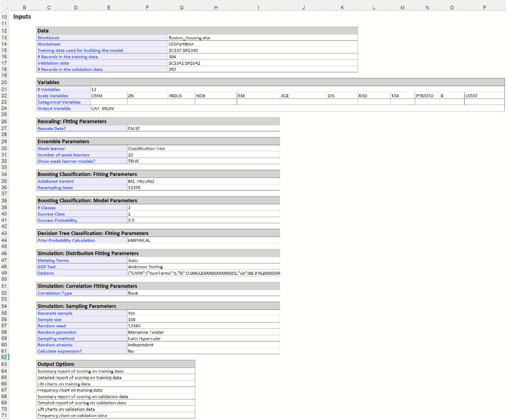The width and height of the screenshot is (508, 420).
Task: Click the EMPIRICAL prior probability cell
Action: tap(139, 240)
